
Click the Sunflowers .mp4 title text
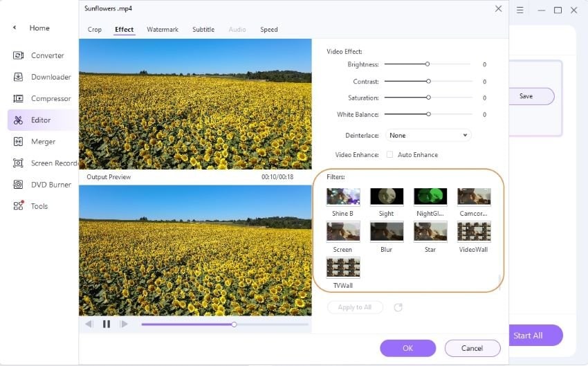(x=108, y=8)
